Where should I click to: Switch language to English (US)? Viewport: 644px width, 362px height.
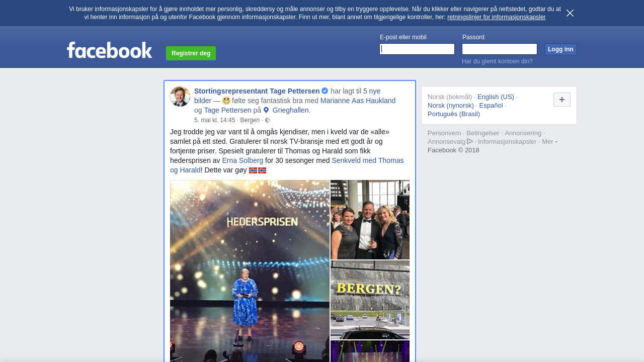tap(496, 97)
